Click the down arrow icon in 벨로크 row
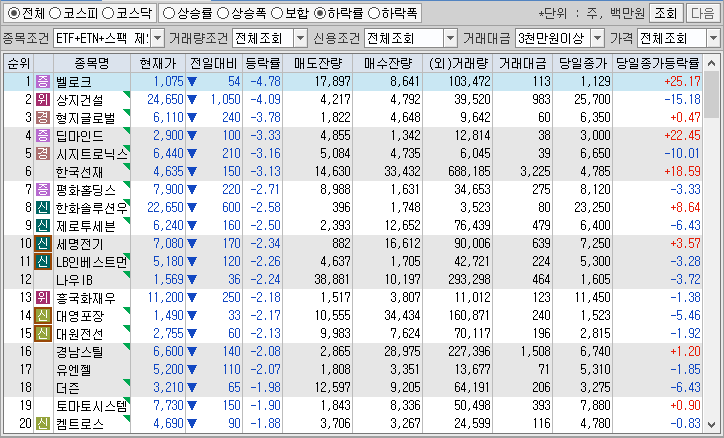Viewport: 724px width, 438px height. pyautogui.click(x=192, y=82)
